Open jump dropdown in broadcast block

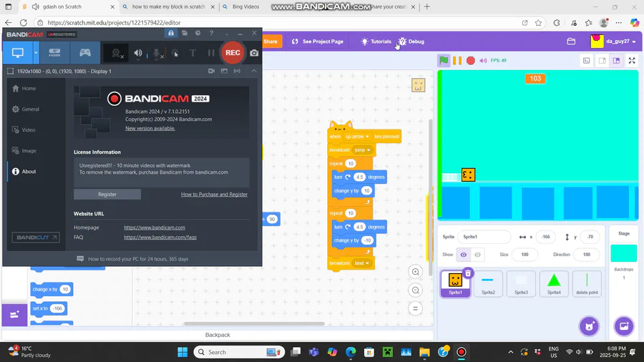[362, 150]
